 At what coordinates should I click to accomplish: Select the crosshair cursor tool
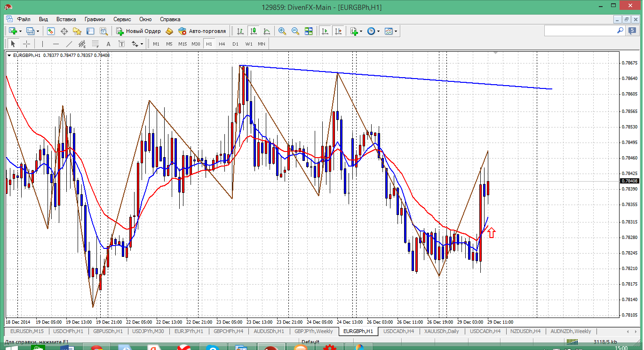27,44
